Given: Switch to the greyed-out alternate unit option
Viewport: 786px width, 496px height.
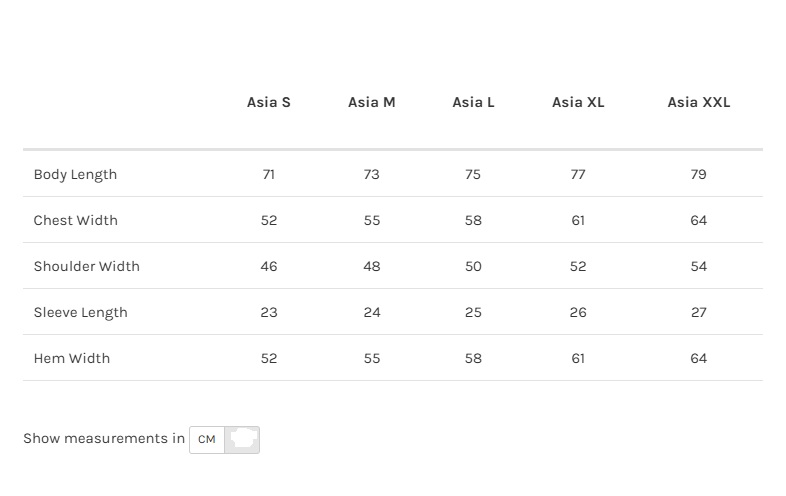Looking at the screenshot, I should [242, 439].
